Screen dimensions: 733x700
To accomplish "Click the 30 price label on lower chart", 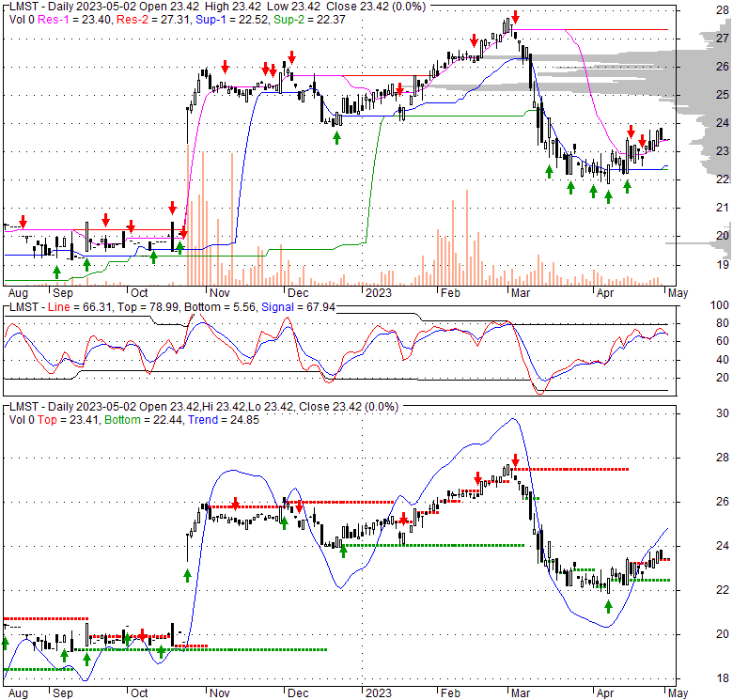I will point(723,413).
